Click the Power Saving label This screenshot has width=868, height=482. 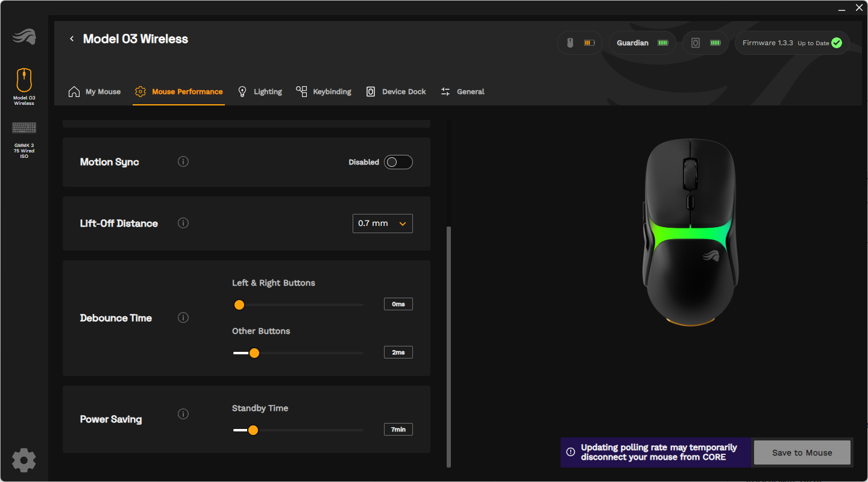point(111,419)
